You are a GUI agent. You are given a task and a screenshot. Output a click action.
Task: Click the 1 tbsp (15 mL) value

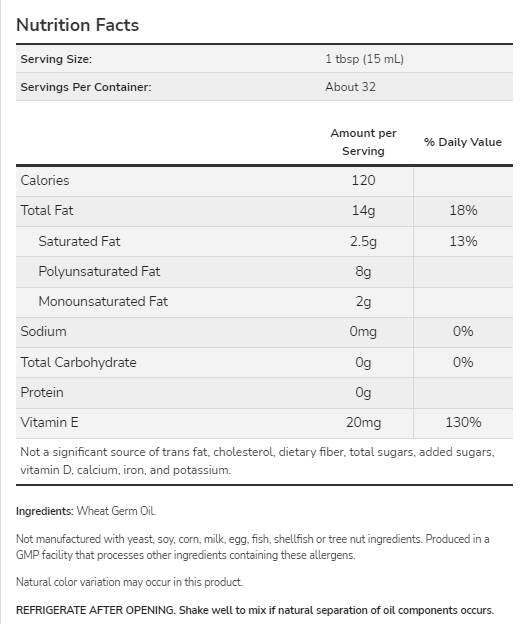tap(364, 59)
